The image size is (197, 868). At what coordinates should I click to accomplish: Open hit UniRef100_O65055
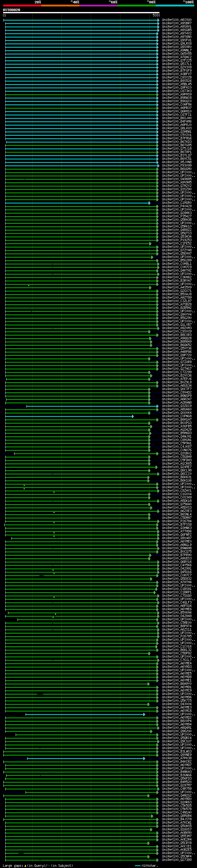click(x=176, y=54)
